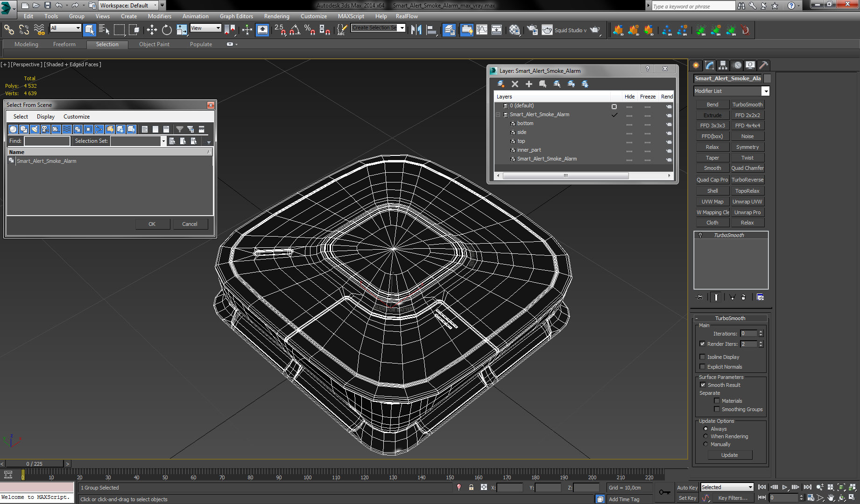Open the Modifier List dropdown
This screenshot has height=504, width=860.
point(765,91)
